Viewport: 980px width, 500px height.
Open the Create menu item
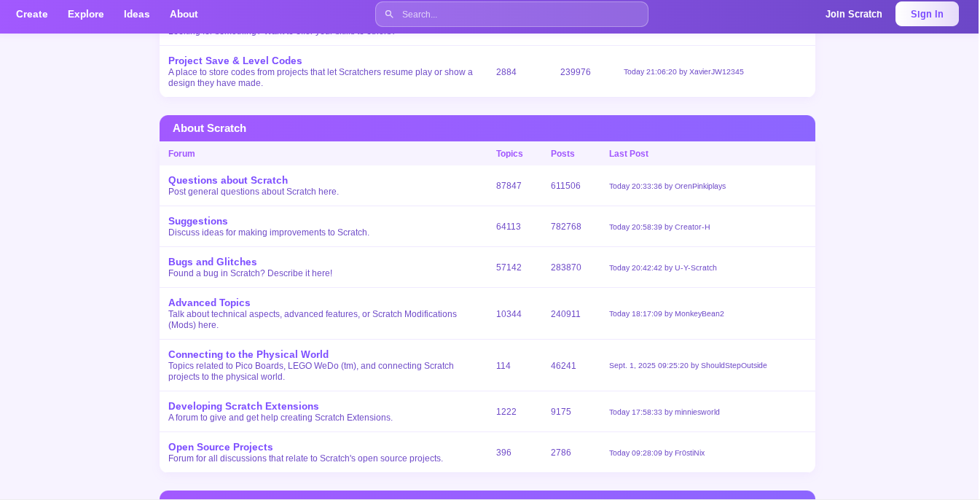32,14
